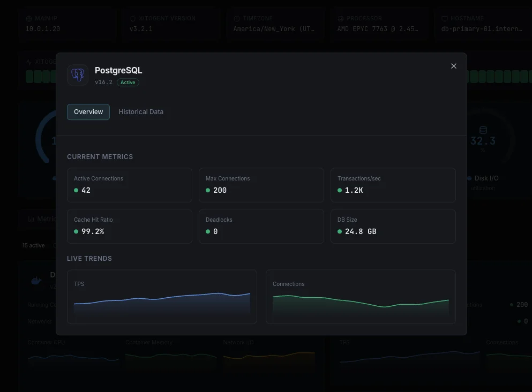Switch to the Historical Data tab
Viewport: 532px width, 392px height.
(141, 112)
